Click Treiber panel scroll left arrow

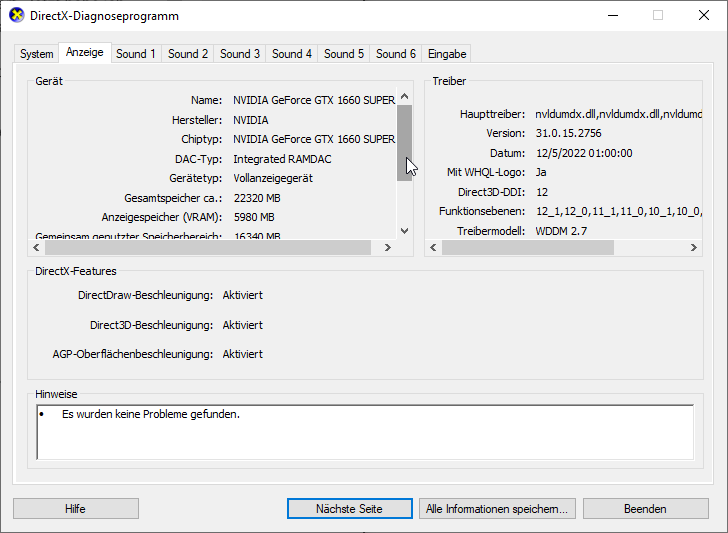433,247
